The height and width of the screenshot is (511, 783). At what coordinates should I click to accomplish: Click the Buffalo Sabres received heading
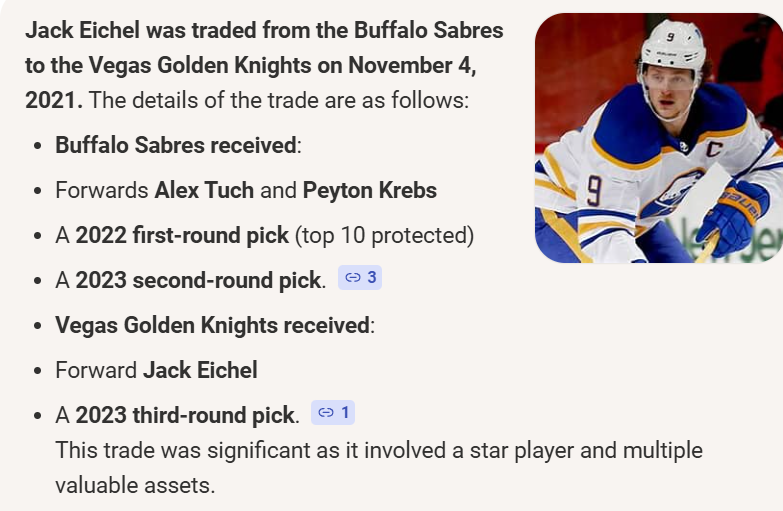click(x=176, y=145)
